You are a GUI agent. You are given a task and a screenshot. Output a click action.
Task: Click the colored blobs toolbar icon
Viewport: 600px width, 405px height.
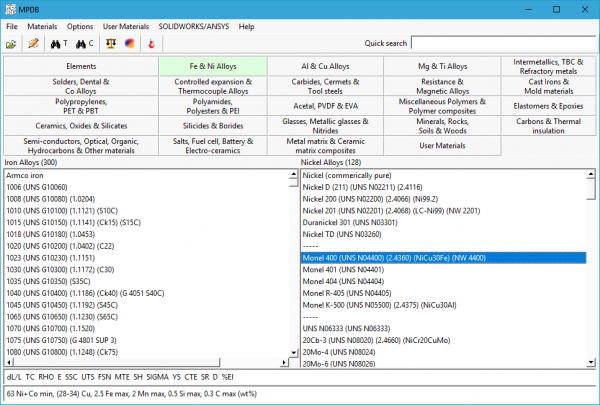(129, 44)
